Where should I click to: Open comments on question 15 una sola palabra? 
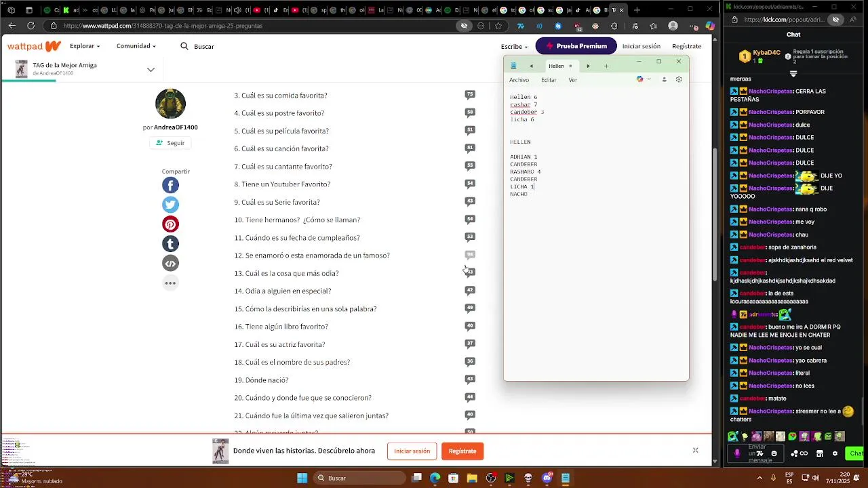[470, 308]
